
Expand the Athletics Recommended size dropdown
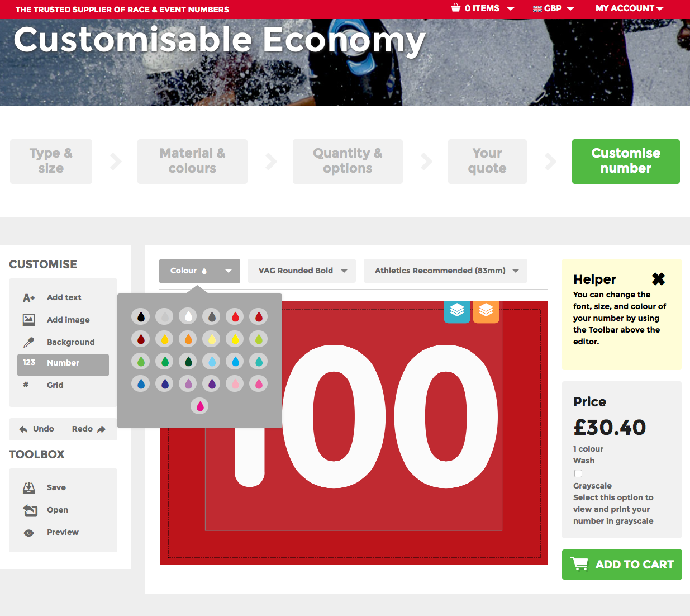445,271
